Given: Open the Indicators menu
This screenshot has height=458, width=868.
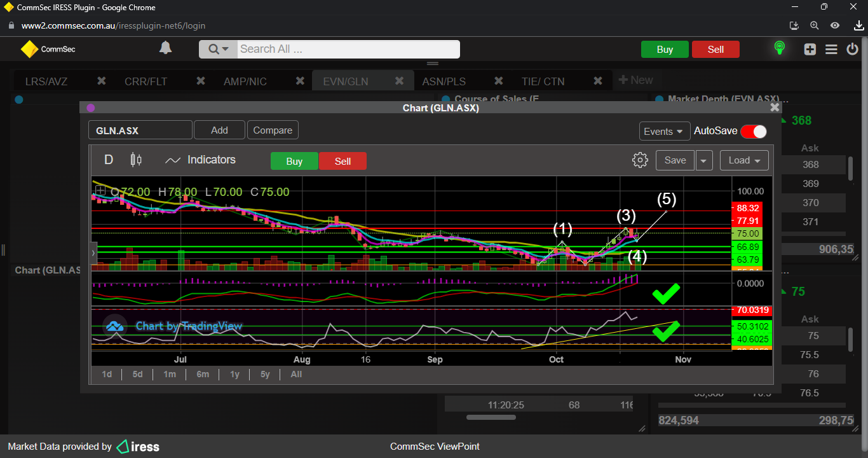Looking at the screenshot, I should click(x=200, y=160).
